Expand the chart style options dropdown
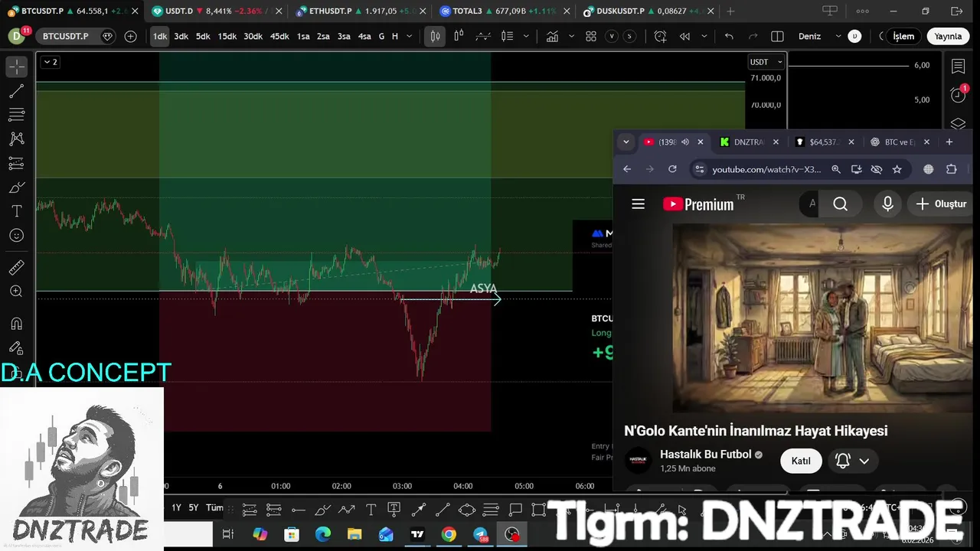 (x=525, y=36)
